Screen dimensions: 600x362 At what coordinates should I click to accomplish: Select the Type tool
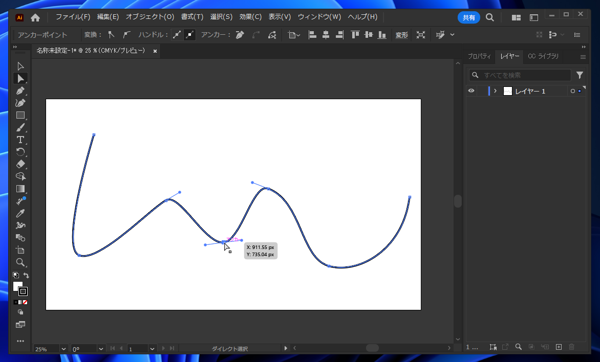click(x=20, y=140)
